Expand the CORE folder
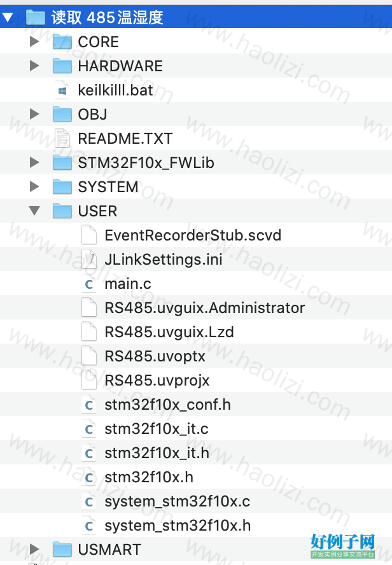The image size is (392, 565). point(34,41)
